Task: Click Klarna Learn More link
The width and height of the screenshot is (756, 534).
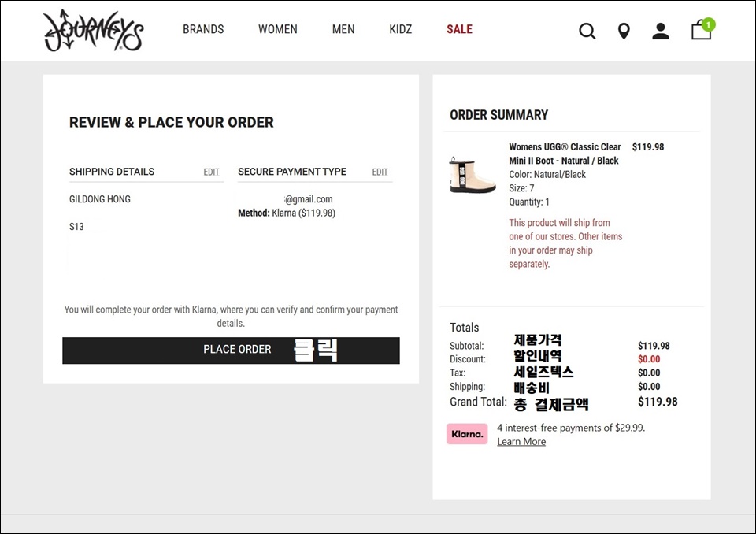Action: 521,442
